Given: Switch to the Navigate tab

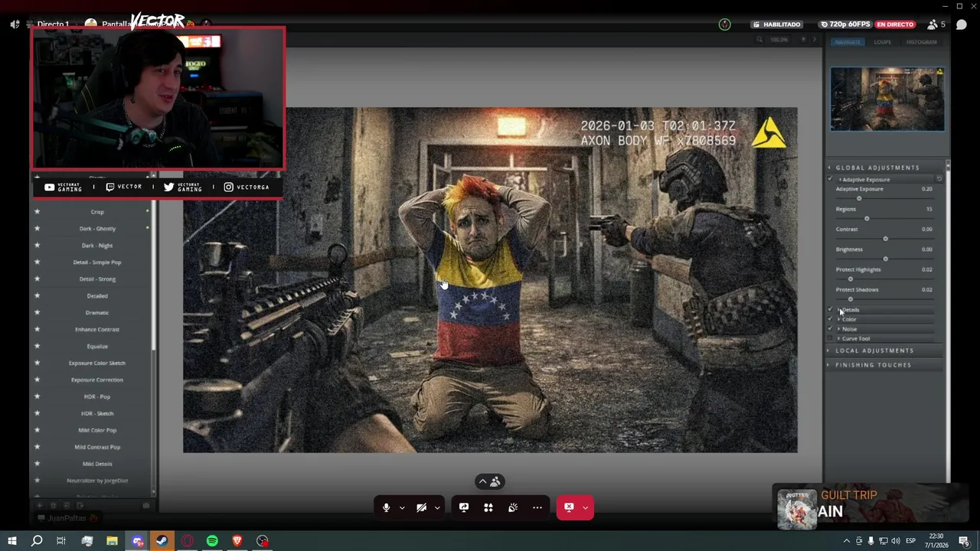Looking at the screenshot, I should point(848,42).
